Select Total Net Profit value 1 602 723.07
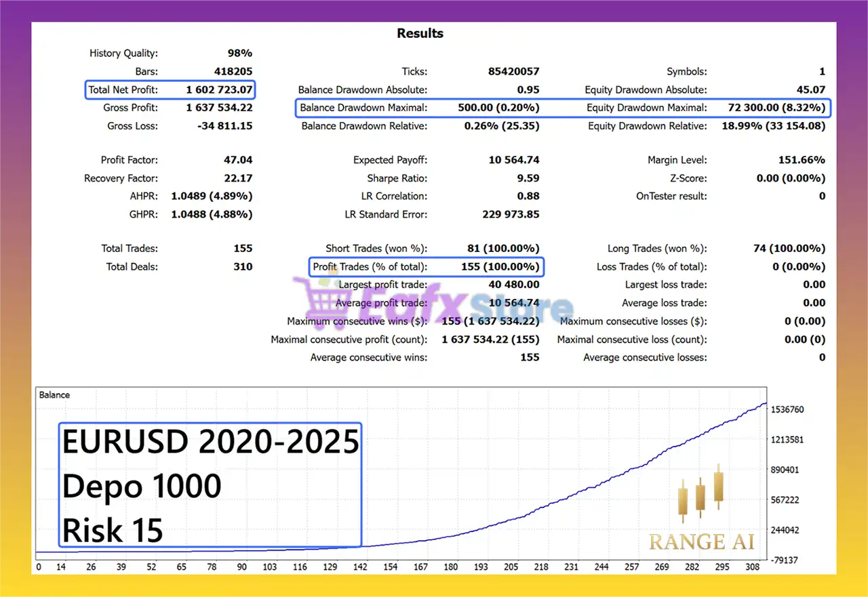Viewport: 868px width, 597px height. [x=219, y=89]
